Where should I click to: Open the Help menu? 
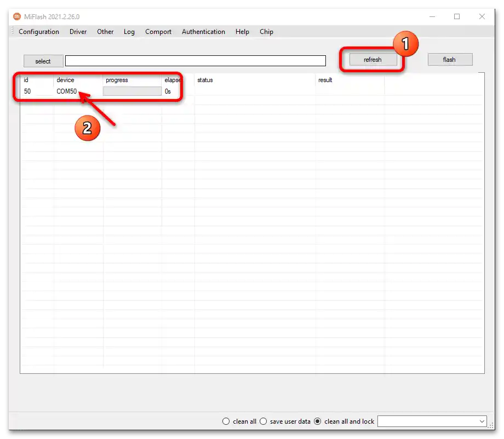[242, 32]
